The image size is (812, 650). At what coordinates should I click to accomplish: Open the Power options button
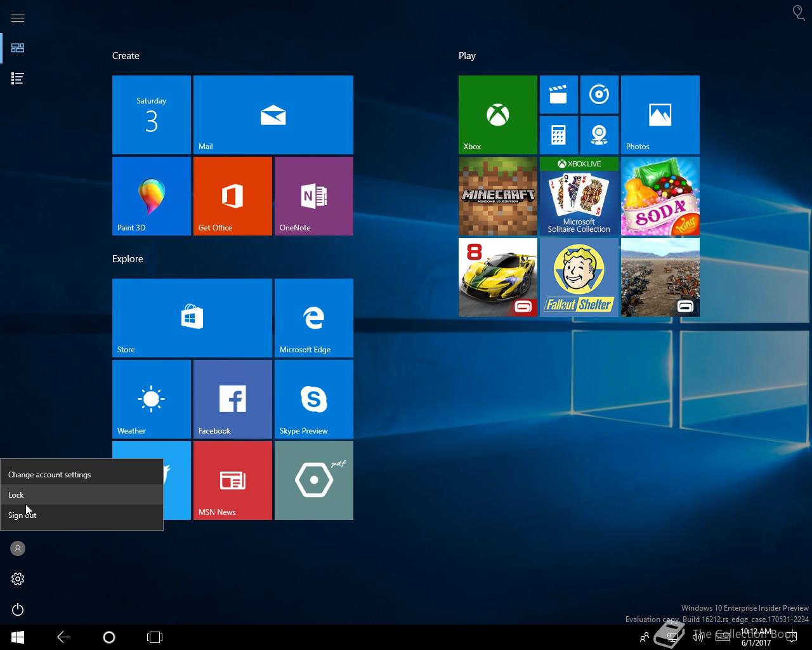tap(18, 609)
